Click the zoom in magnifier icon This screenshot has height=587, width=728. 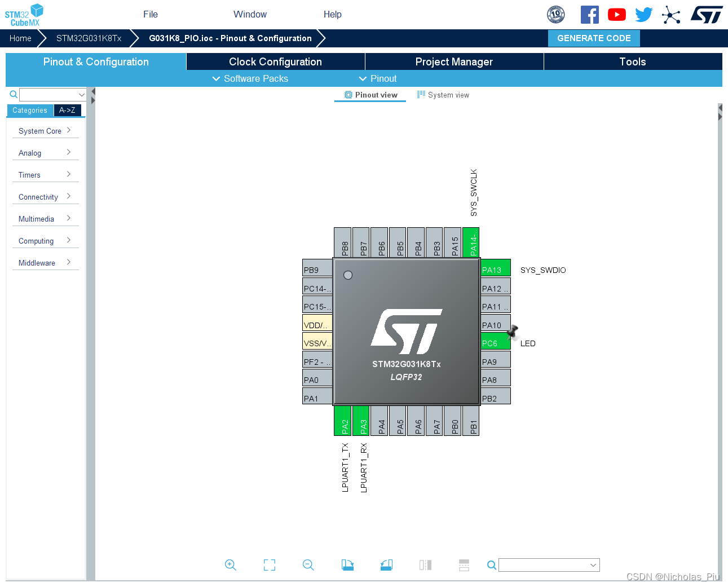230,565
